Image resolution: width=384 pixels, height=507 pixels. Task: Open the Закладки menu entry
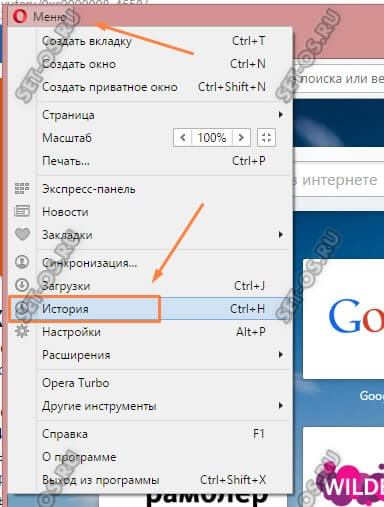pyautogui.click(x=151, y=235)
